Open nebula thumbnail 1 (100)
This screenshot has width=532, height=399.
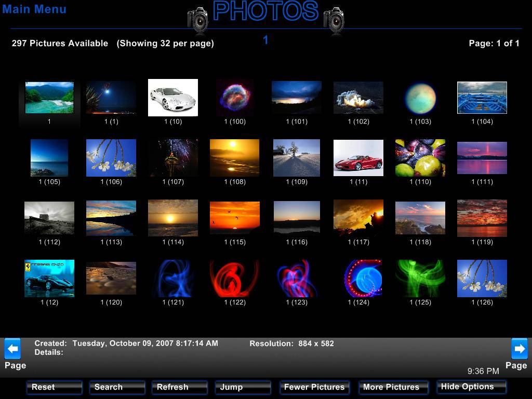pos(235,97)
